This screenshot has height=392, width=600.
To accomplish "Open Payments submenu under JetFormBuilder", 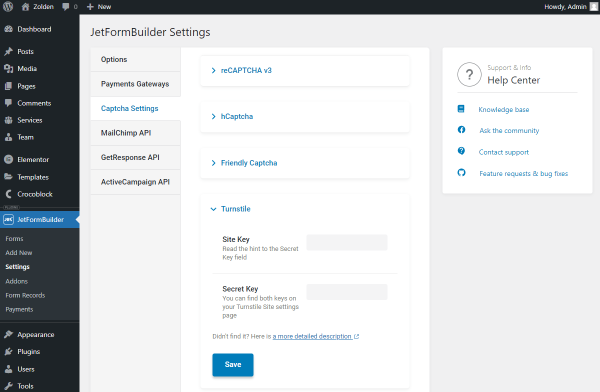I will 19,309.
